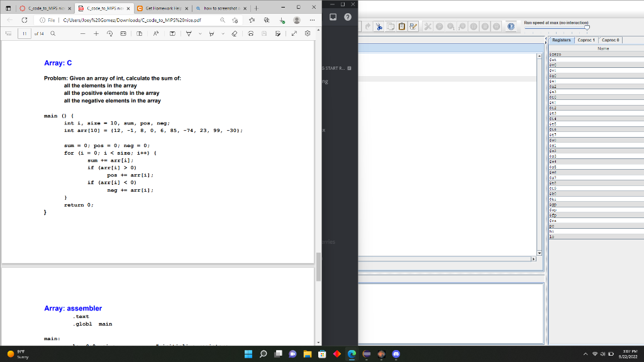
Task: Zoom in on the PDF page
Action: click(x=96, y=34)
